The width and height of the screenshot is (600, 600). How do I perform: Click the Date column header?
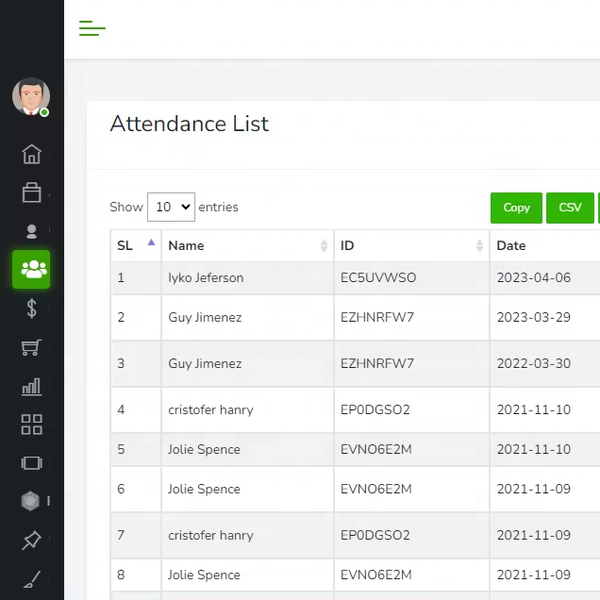click(544, 245)
